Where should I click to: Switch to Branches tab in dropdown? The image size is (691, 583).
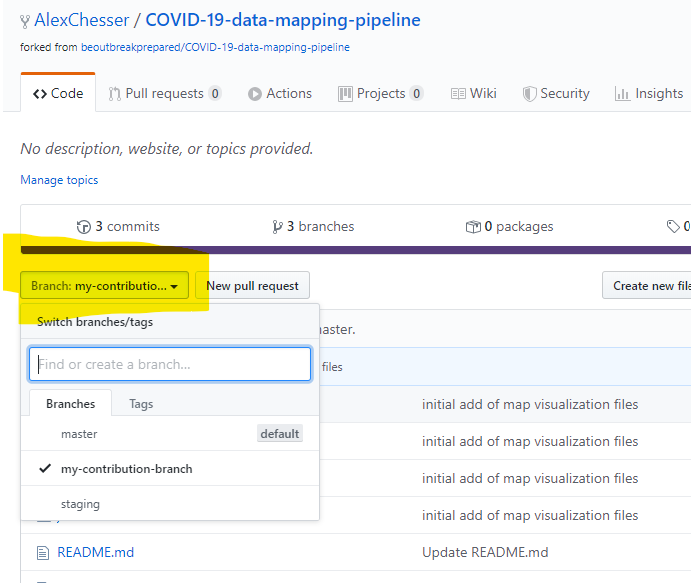[71, 404]
